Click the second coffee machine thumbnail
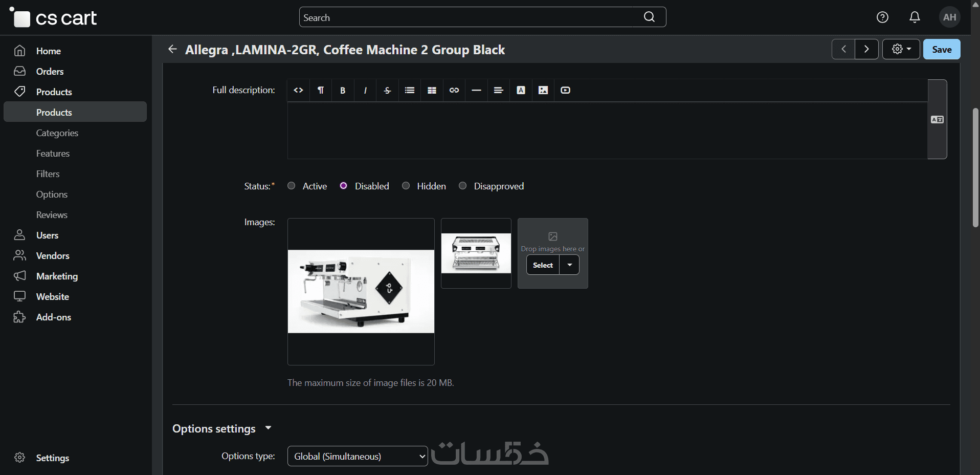 click(476, 253)
